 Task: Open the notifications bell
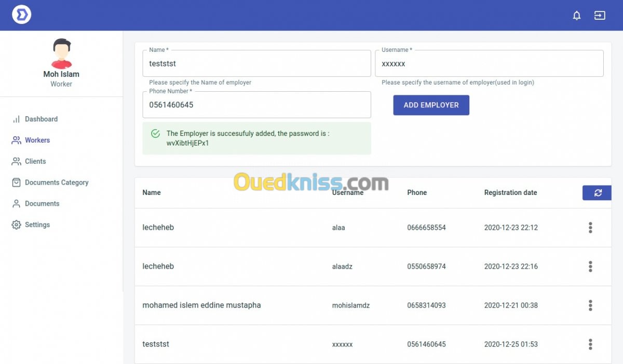576,16
